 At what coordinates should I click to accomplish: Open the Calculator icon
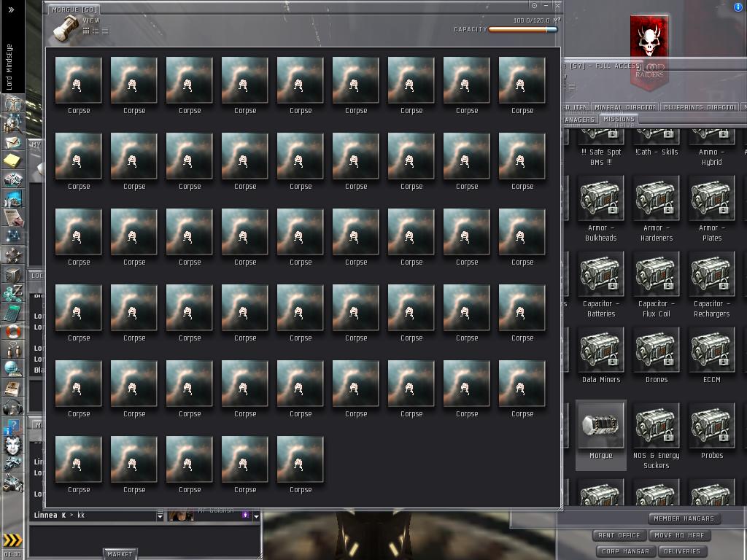[13, 311]
